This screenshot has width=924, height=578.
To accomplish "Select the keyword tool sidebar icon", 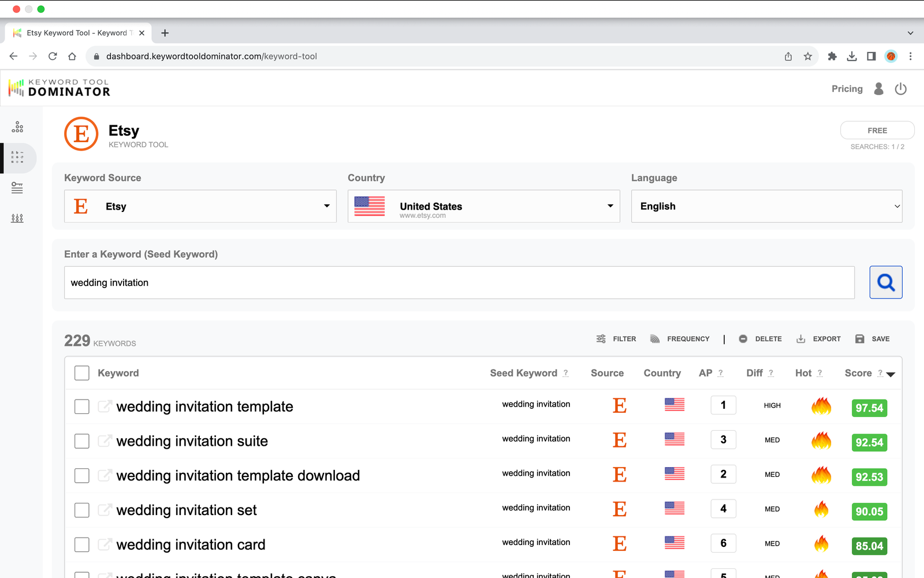I will click(17, 157).
